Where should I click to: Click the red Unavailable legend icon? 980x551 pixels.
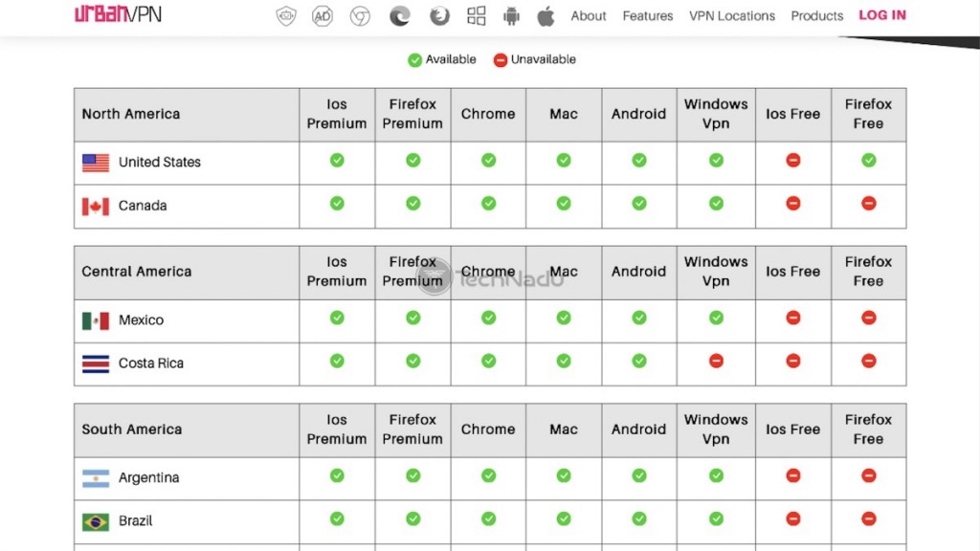(x=500, y=60)
